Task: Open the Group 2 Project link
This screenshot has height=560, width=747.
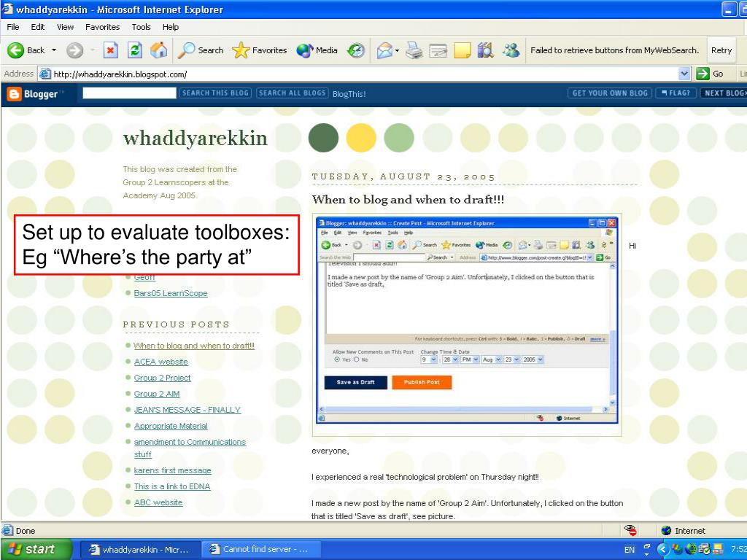Action: 163,378
